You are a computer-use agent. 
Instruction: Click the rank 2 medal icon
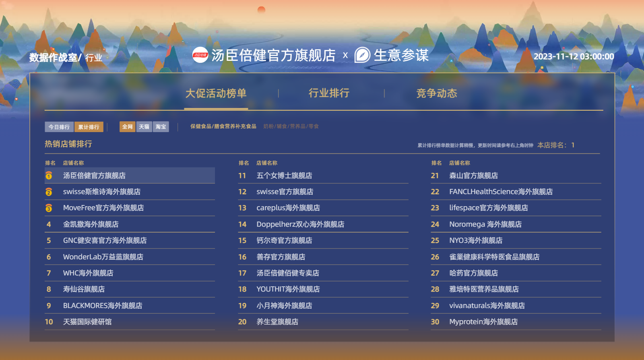49,192
